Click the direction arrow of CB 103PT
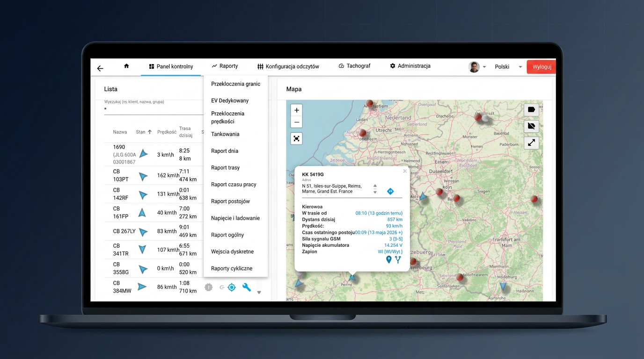 (x=143, y=176)
